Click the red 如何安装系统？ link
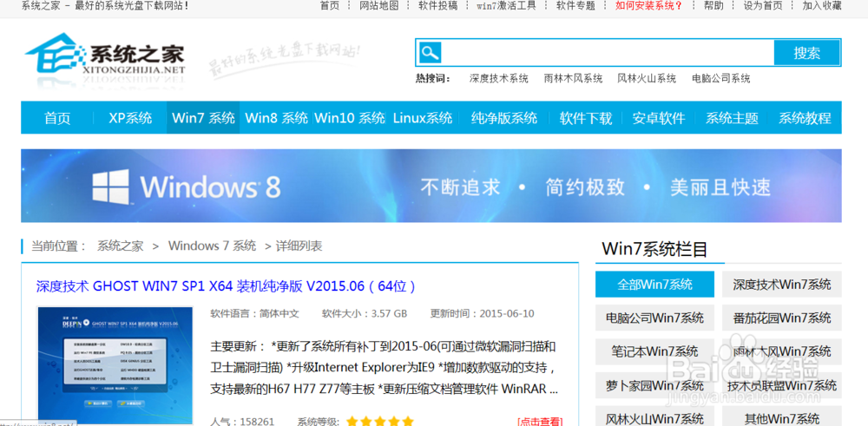The width and height of the screenshot is (868, 426). coord(649,5)
